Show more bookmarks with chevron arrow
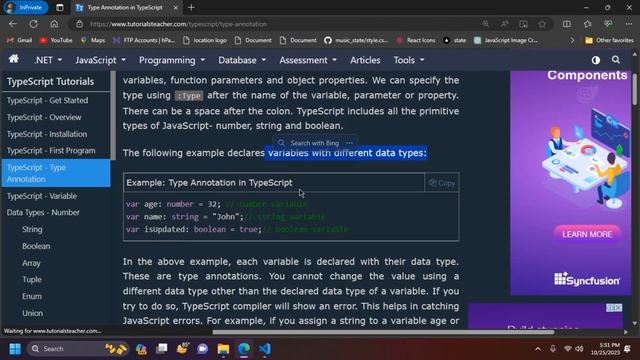Screen dimensions: 640x360 tap(572, 40)
